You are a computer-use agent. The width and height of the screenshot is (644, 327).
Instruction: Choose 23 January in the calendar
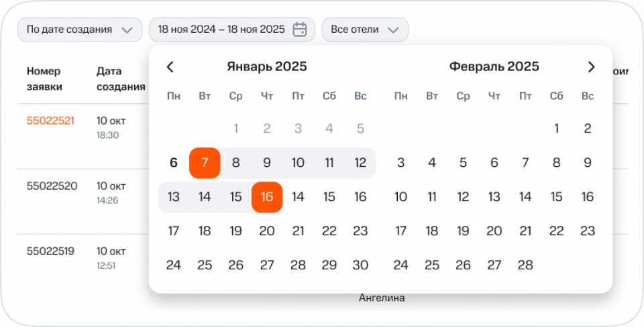click(360, 231)
